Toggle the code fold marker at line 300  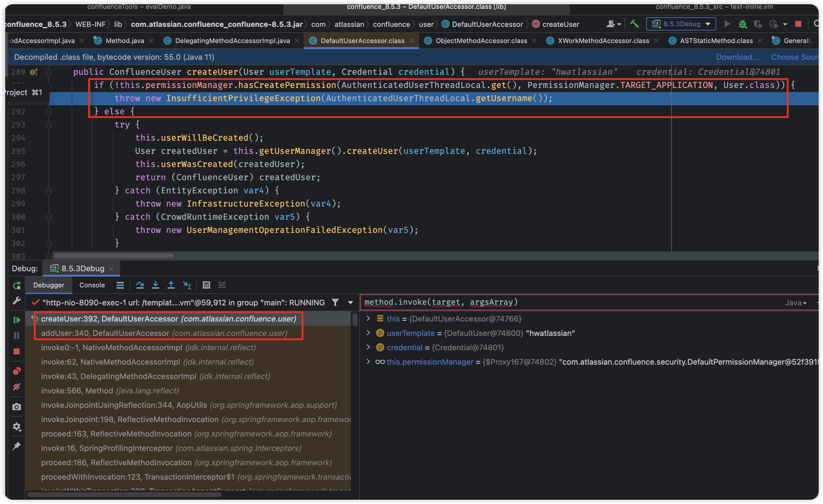[49, 217]
